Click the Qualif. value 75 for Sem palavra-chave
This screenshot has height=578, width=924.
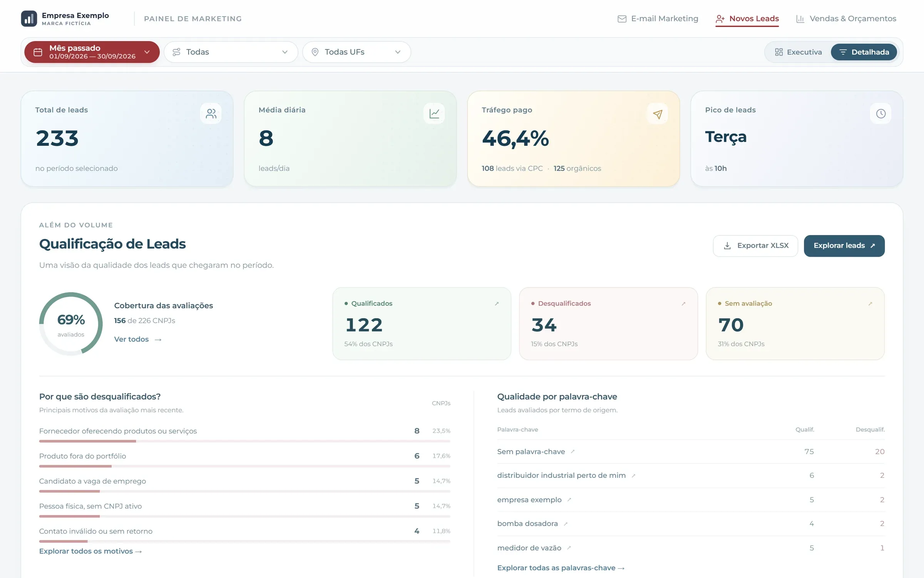[x=809, y=452]
